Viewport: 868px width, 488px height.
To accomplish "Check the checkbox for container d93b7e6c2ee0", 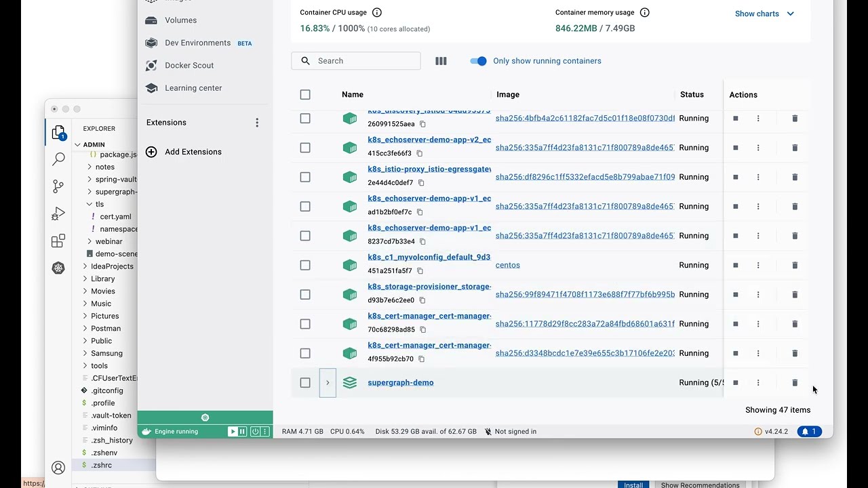I will point(305,295).
